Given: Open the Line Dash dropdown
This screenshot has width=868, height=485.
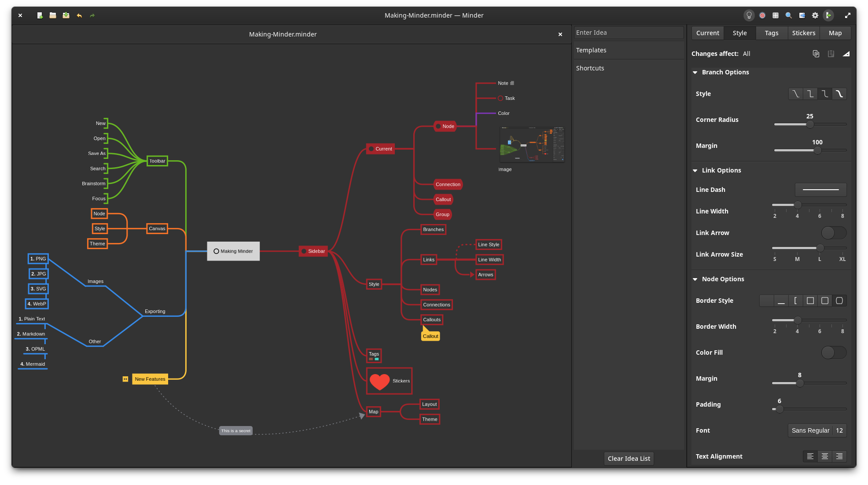Looking at the screenshot, I should [820, 190].
